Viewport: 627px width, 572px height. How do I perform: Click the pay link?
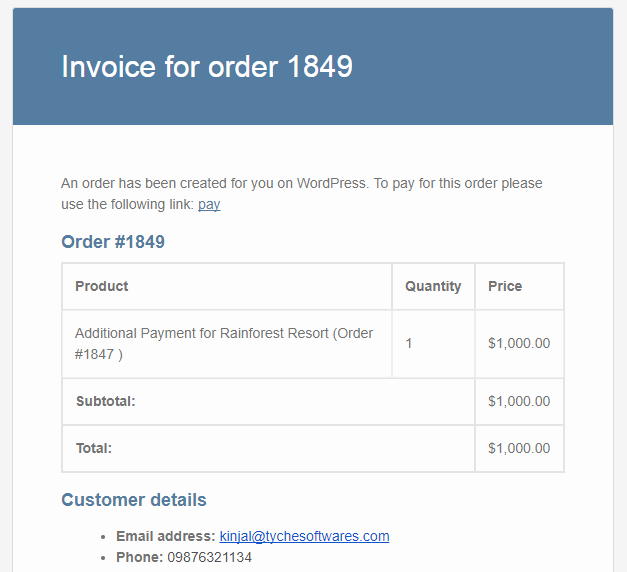pos(209,204)
